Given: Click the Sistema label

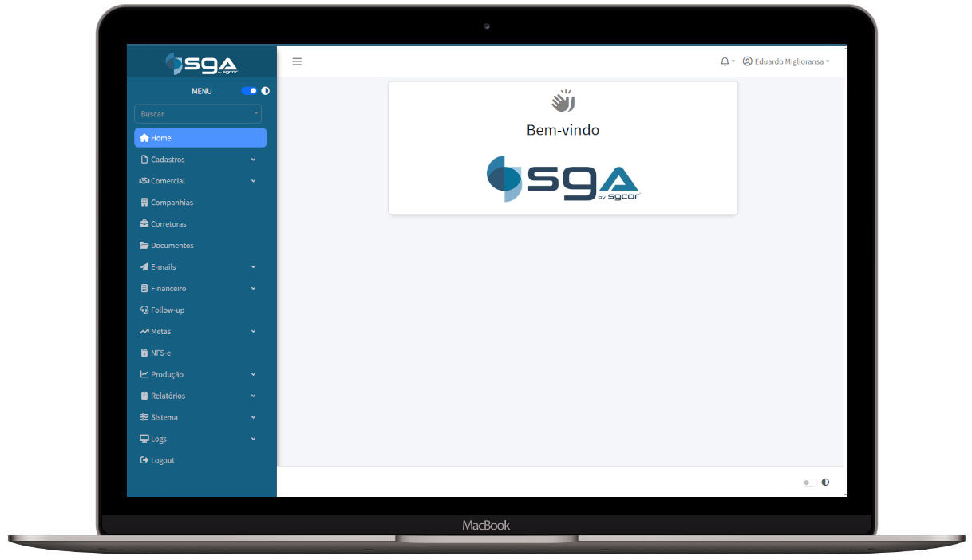Looking at the screenshot, I should [164, 417].
